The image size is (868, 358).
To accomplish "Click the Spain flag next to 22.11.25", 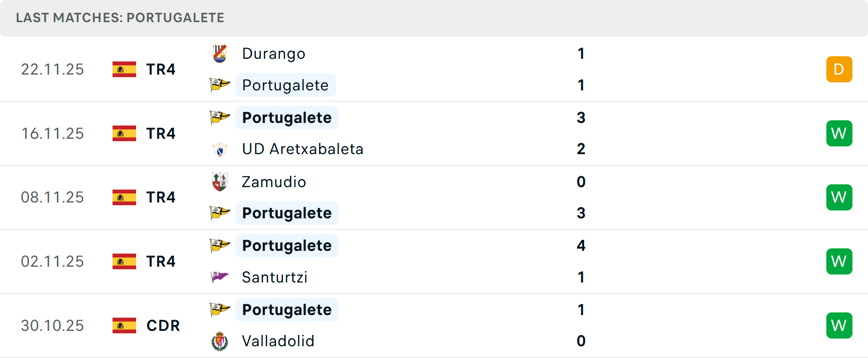I will (124, 69).
